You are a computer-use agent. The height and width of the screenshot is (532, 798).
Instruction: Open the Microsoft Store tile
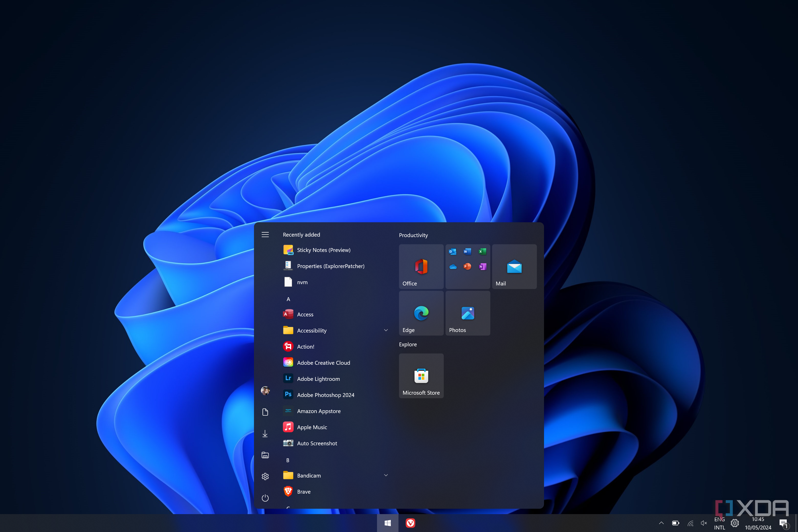421,376
